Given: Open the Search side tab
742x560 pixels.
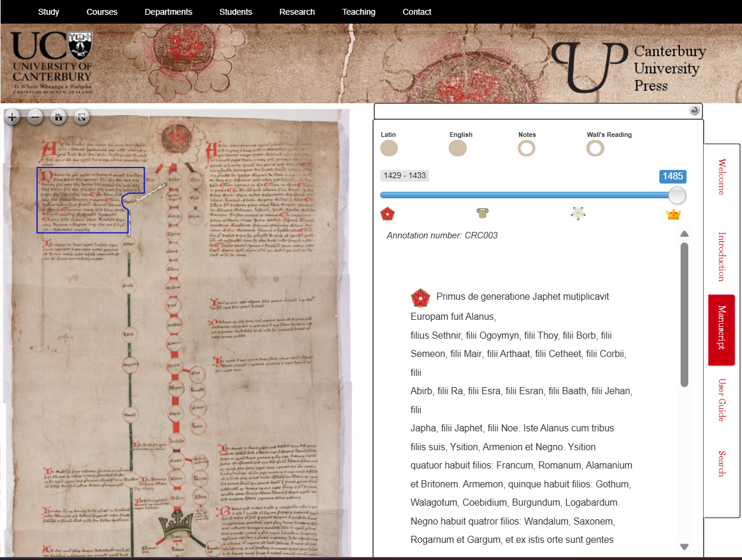Looking at the screenshot, I should (721, 464).
